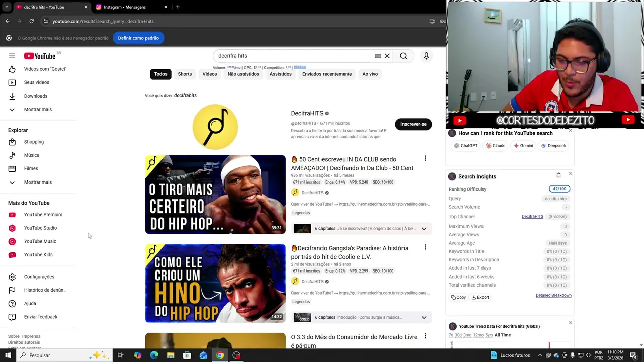Open Configurações in the sidebar

[38, 277]
